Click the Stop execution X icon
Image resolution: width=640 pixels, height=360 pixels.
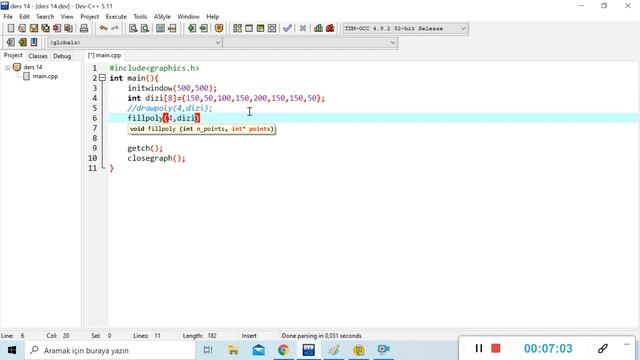(302, 28)
